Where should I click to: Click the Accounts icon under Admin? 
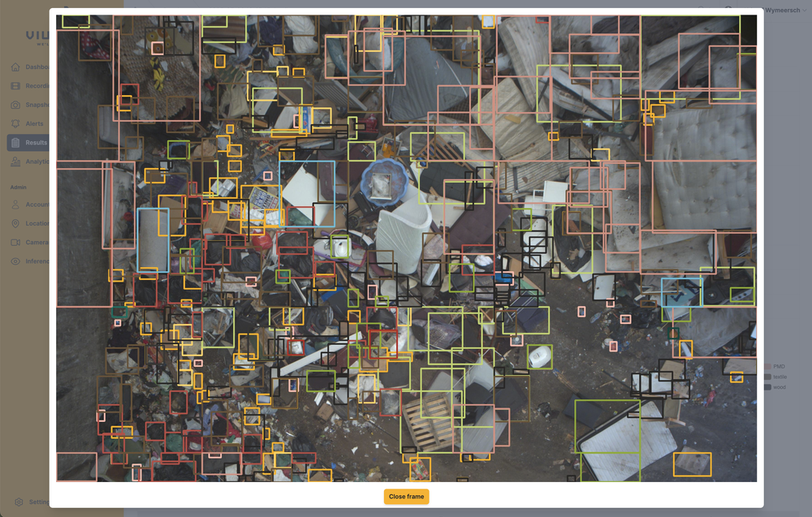tap(16, 205)
